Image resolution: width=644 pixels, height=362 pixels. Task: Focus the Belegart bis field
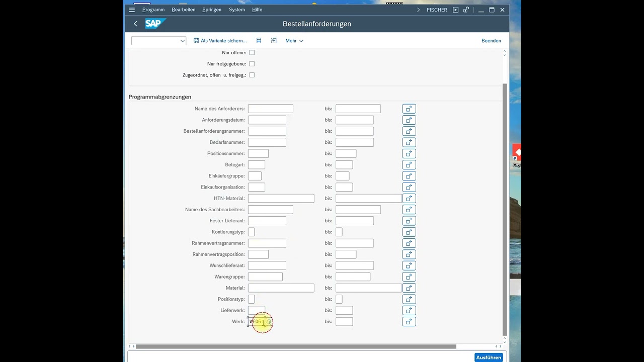(x=344, y=165)
